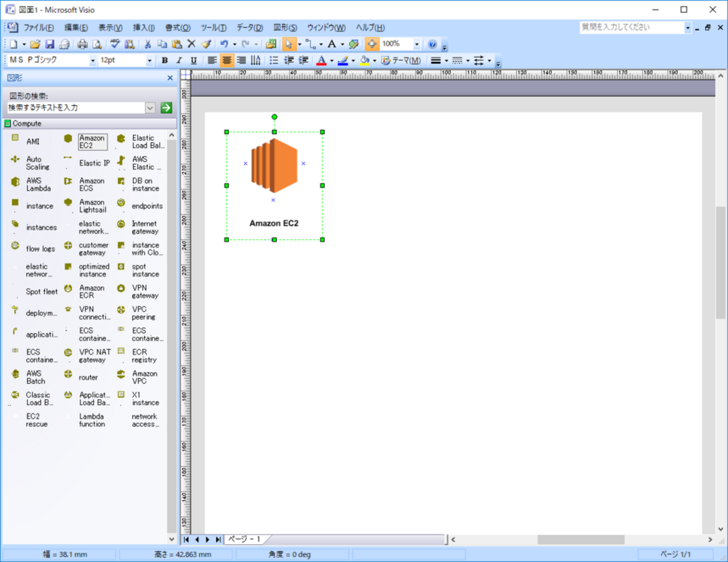Select the Pointer tool

pos(288,44)
